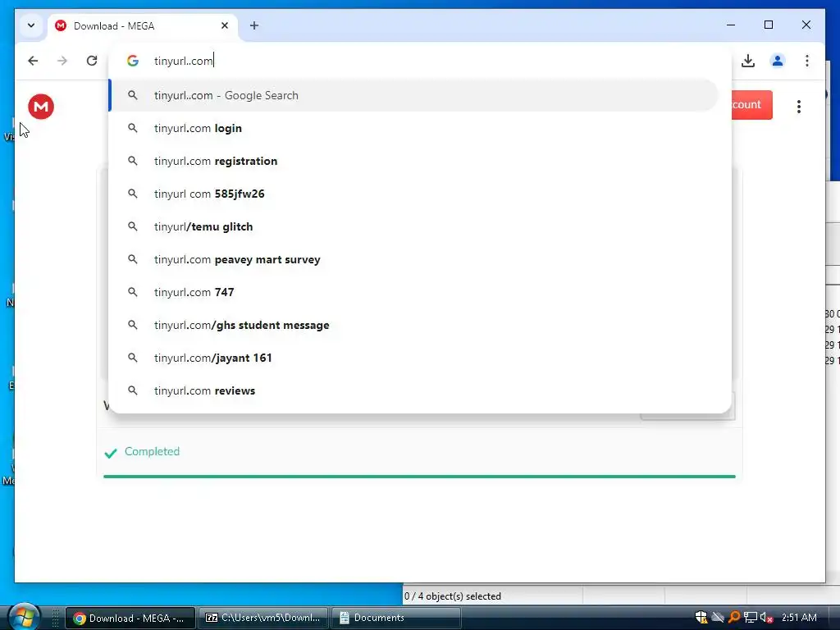Click the browser back arrow
This screenshot has width=840, height=630.
point(33,61)
